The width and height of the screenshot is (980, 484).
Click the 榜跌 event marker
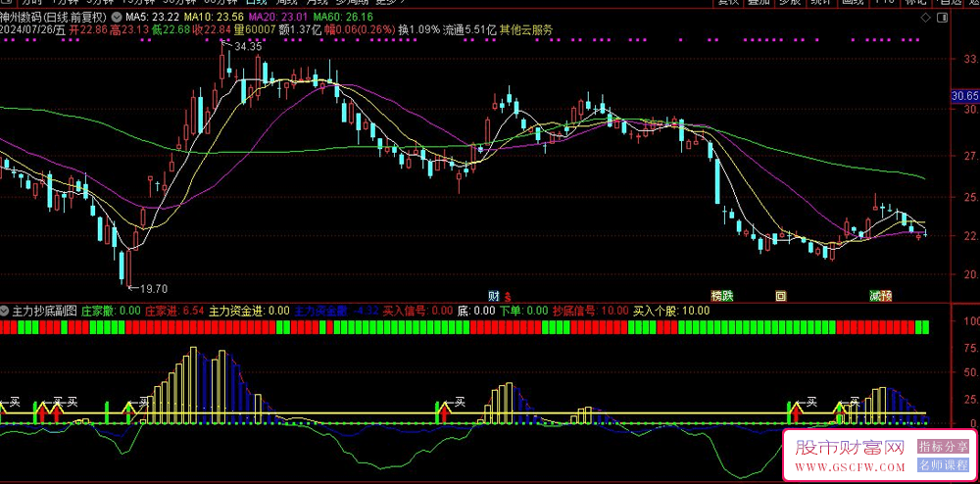720,295
